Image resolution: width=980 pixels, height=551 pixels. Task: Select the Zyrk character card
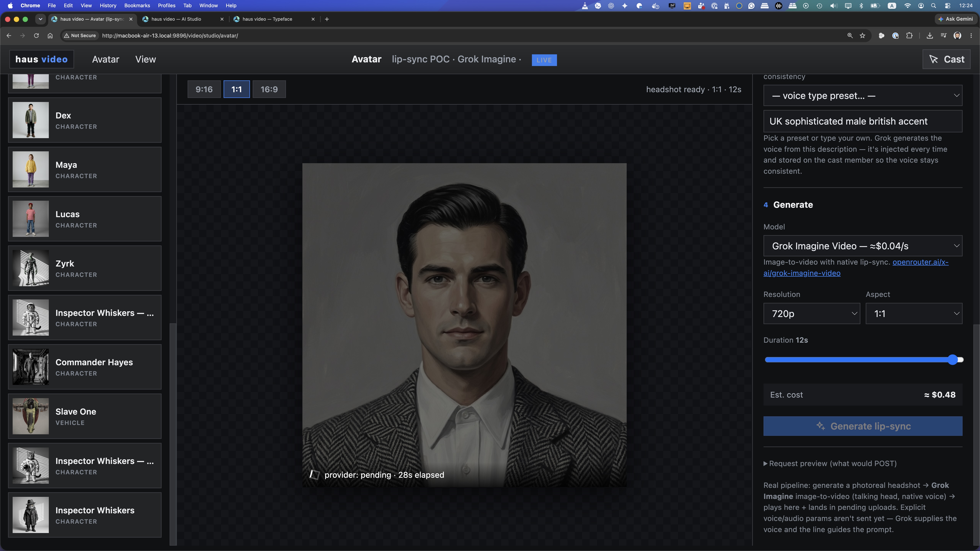click(85, 268)
